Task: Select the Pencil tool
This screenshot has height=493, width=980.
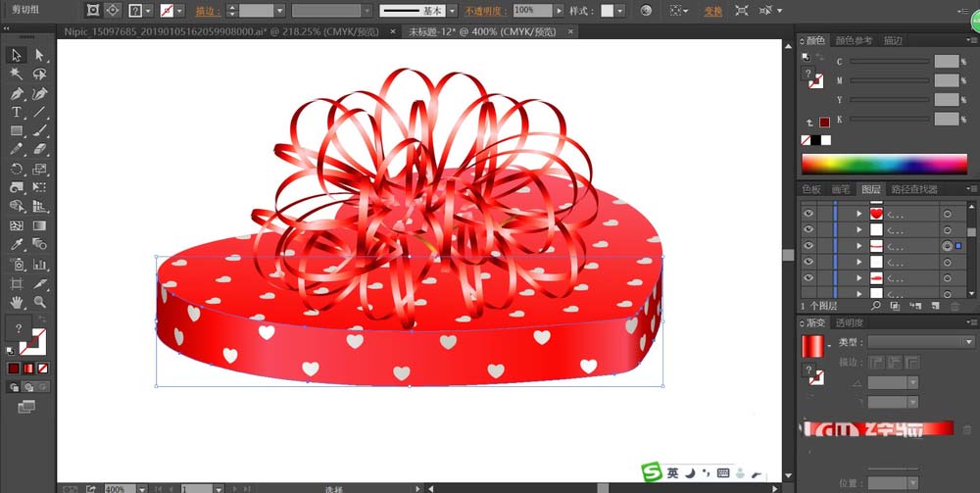Action: pyautogui.click(x=17, y=150)
